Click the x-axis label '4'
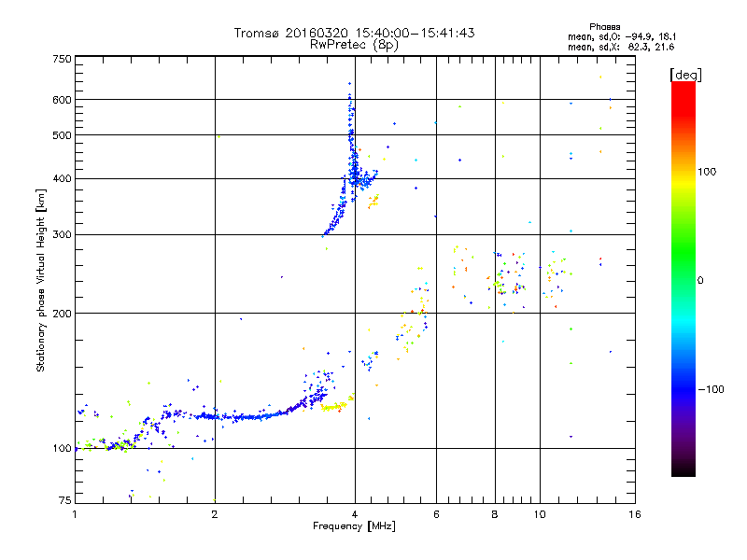 pyautogui.click(x=355, y=514)
